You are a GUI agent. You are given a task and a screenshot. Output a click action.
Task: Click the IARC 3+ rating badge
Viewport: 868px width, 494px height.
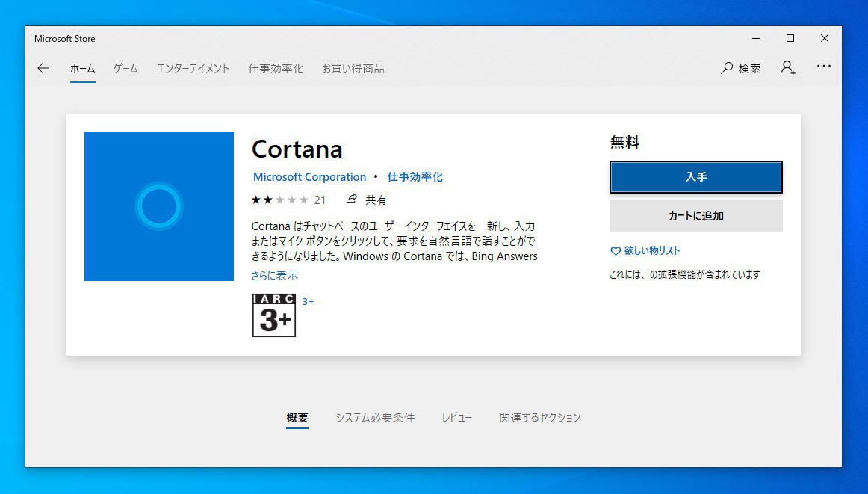[274, 315]
